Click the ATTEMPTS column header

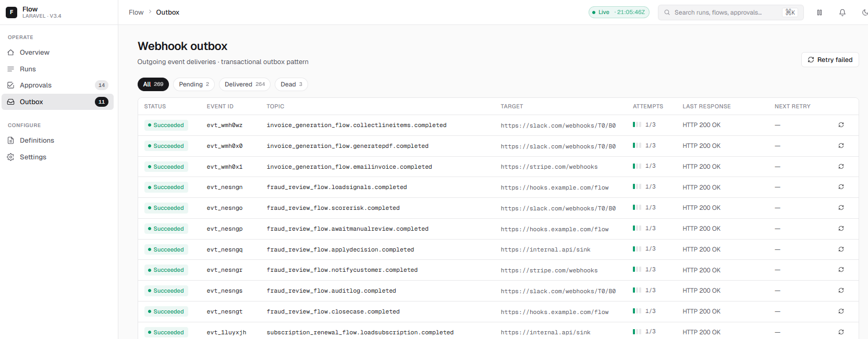pos(648,106)
